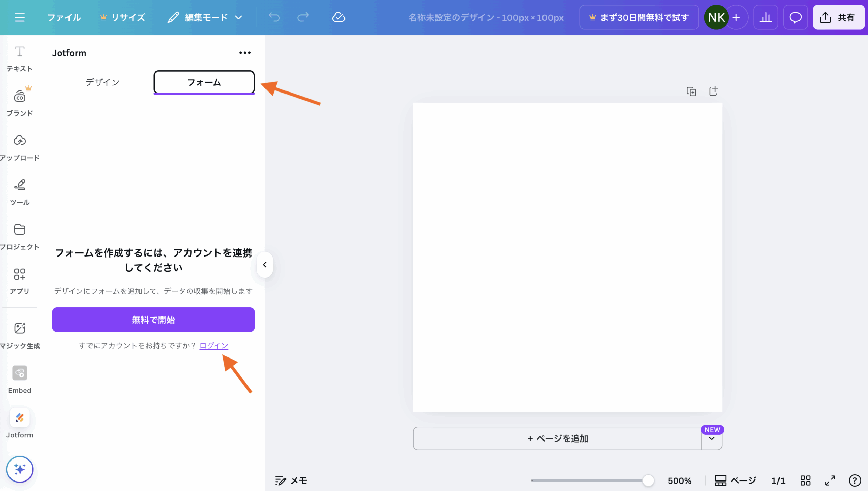Click the zoom slider handle

648,480
